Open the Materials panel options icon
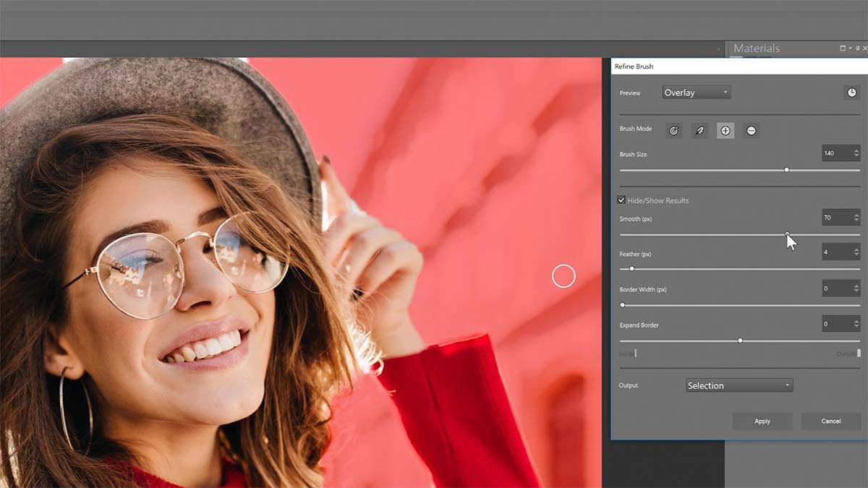This screenshot has height=488, width=868. [842, 48]
